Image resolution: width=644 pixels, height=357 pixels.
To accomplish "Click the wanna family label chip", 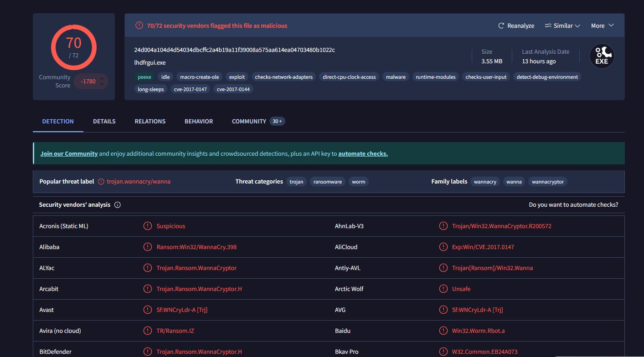I will (514, 182).
